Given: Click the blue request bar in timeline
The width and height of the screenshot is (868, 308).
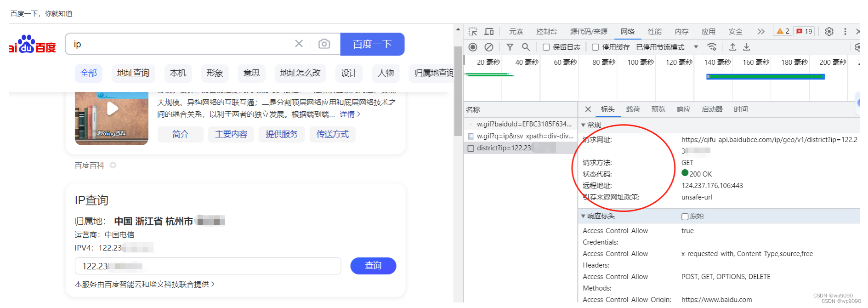Looking at the screenshot, I should [x=766, y=77].
